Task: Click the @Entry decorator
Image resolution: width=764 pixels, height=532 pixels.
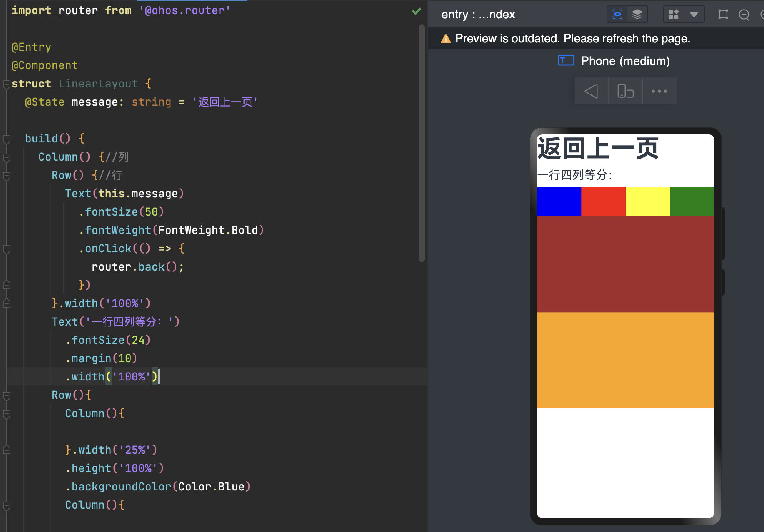Action: click(x=31, y=47)
